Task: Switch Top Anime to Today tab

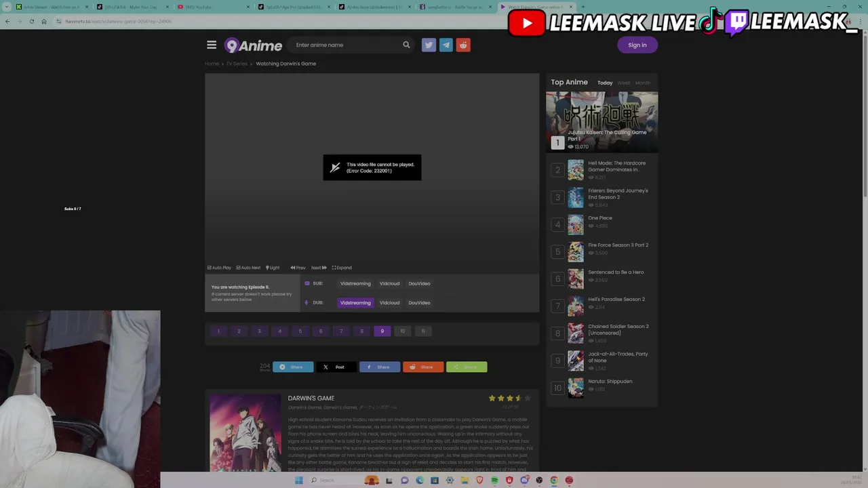Action: click(x=605, y=83)
